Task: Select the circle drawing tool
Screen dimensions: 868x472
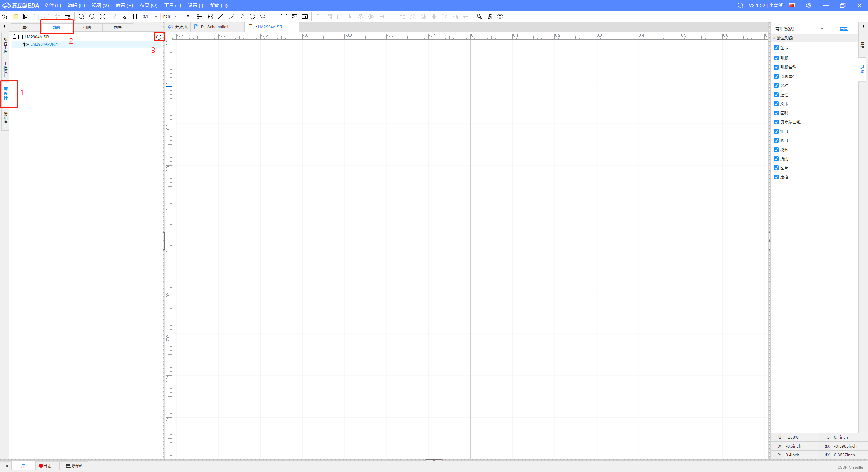Action: 252,16
